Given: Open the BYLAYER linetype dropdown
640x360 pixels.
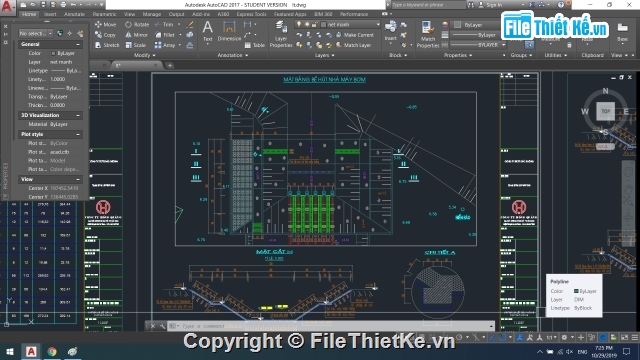Looking at the screenshot, I should coord(478,45).
